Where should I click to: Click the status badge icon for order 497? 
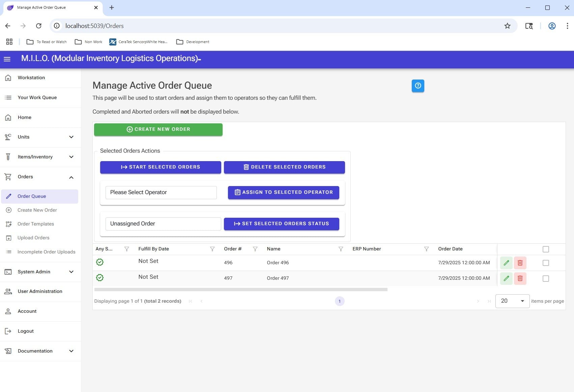(x=100, y=278)
